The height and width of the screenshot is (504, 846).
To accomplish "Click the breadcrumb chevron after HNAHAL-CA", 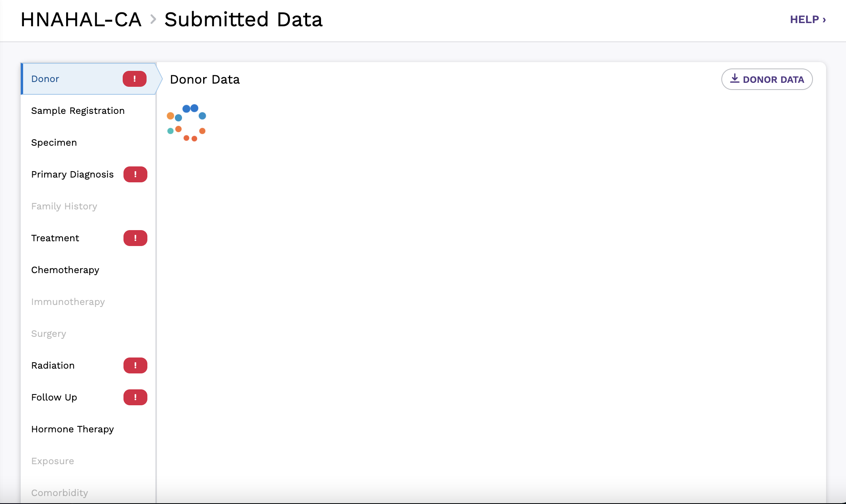I will coord(153,20).
